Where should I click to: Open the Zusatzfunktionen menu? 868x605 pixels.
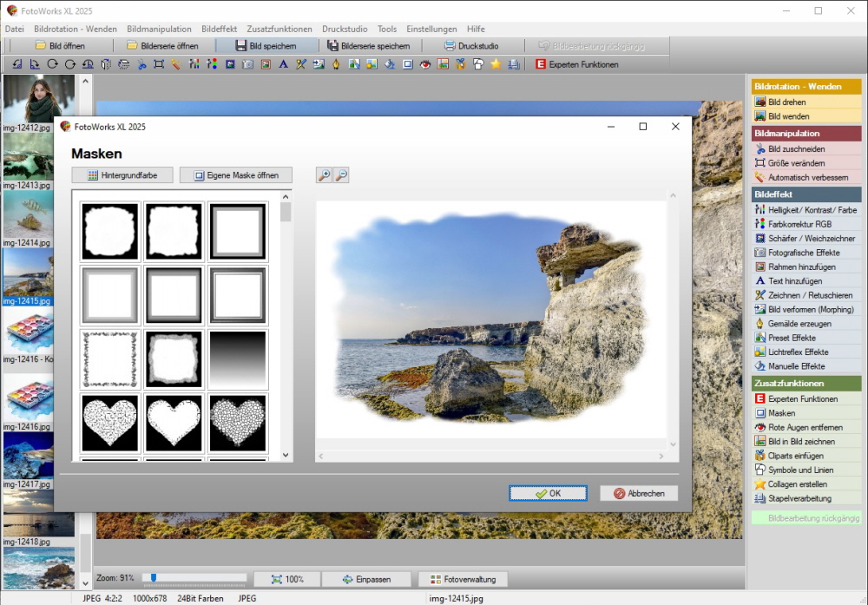click(279, 29)
